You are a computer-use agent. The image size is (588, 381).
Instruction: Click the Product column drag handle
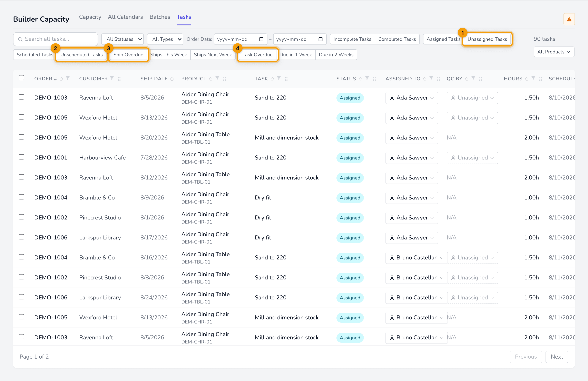225,79
